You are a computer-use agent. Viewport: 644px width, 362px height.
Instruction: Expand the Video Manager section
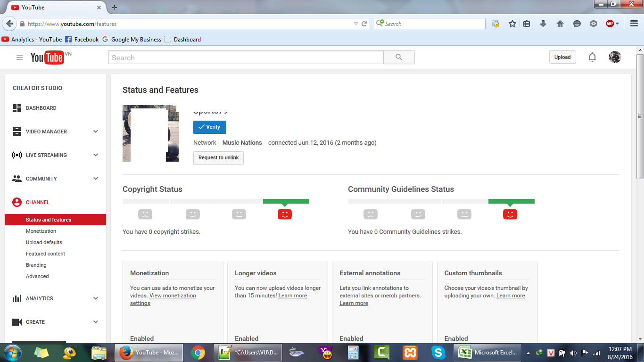click(96, 132)
